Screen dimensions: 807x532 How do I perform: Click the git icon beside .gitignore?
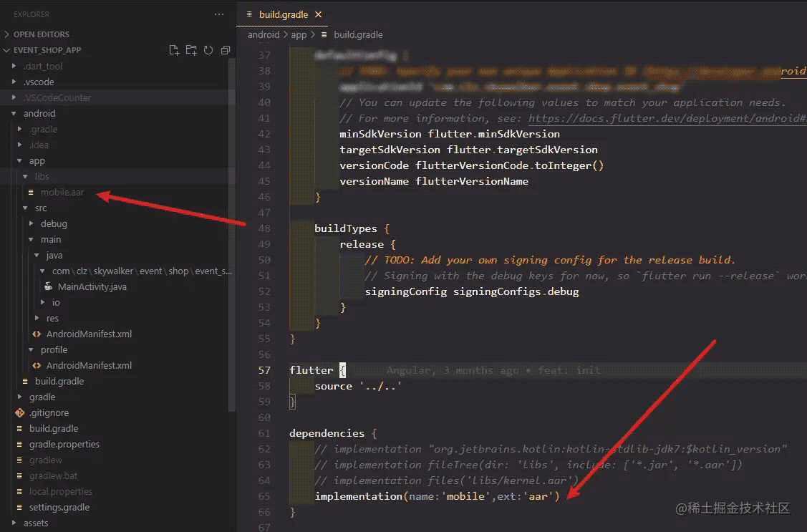(x=19, y=412)
